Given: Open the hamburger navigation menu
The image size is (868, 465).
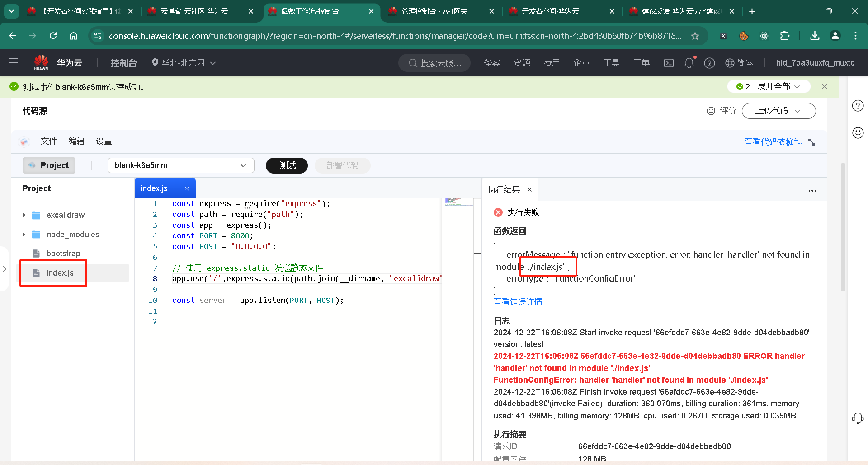Looking at the screenshot, I should click(x=14, y=63).
